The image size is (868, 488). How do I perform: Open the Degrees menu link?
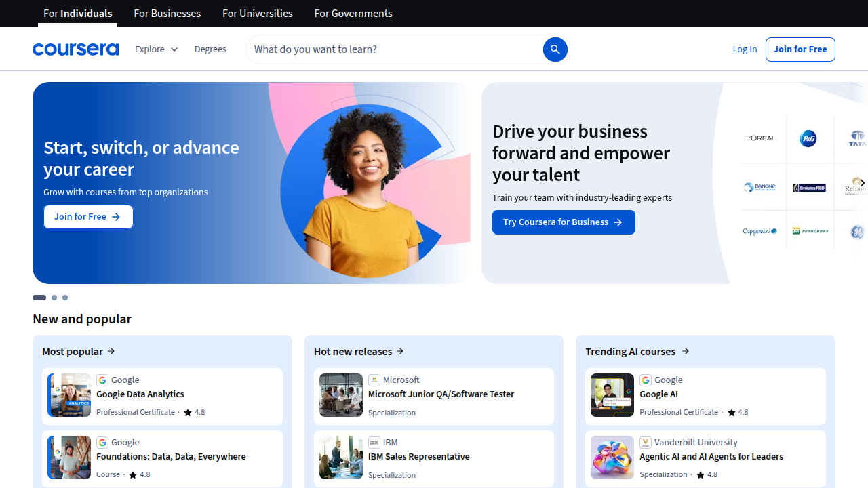[210, 49]
